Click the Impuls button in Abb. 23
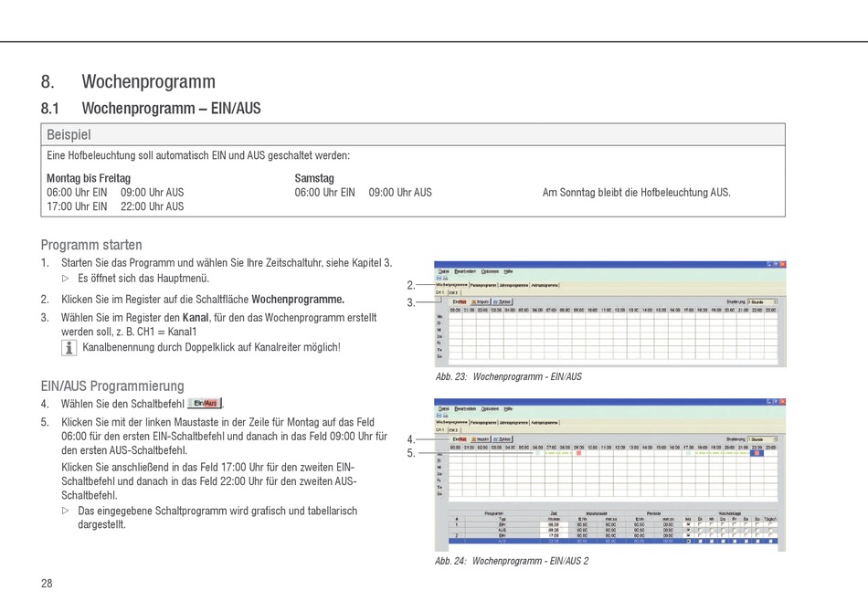868x612 pixels. 480,301
